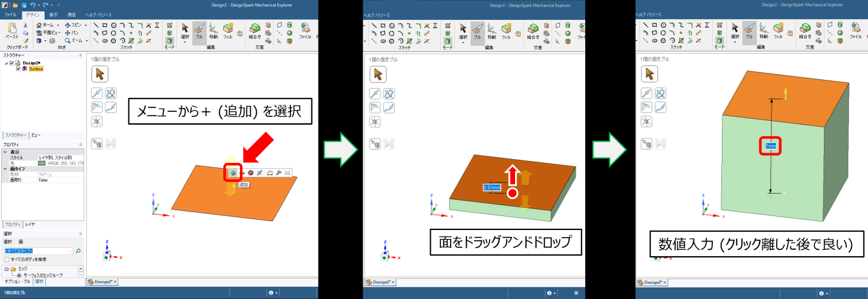The width and height of the screenshot is (868, 299).
Task: Switch to the レイヤ panel tab
Action: [30, 224]
